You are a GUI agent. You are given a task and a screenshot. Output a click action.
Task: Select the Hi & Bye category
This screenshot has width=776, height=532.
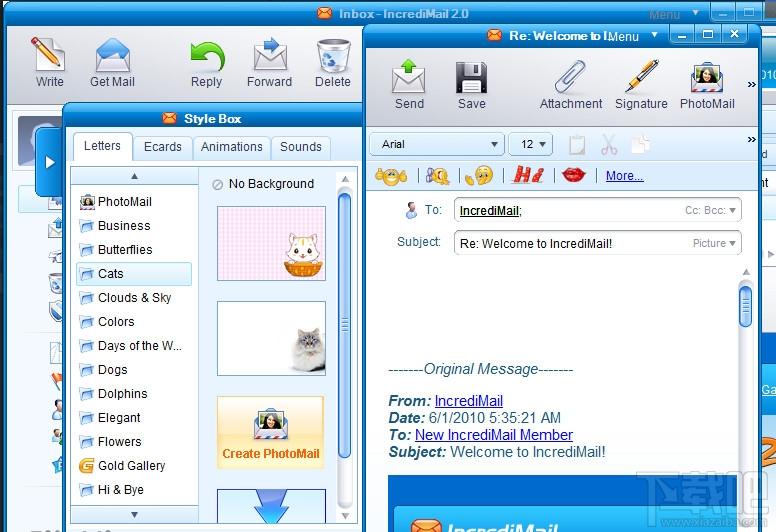(134, 490)
